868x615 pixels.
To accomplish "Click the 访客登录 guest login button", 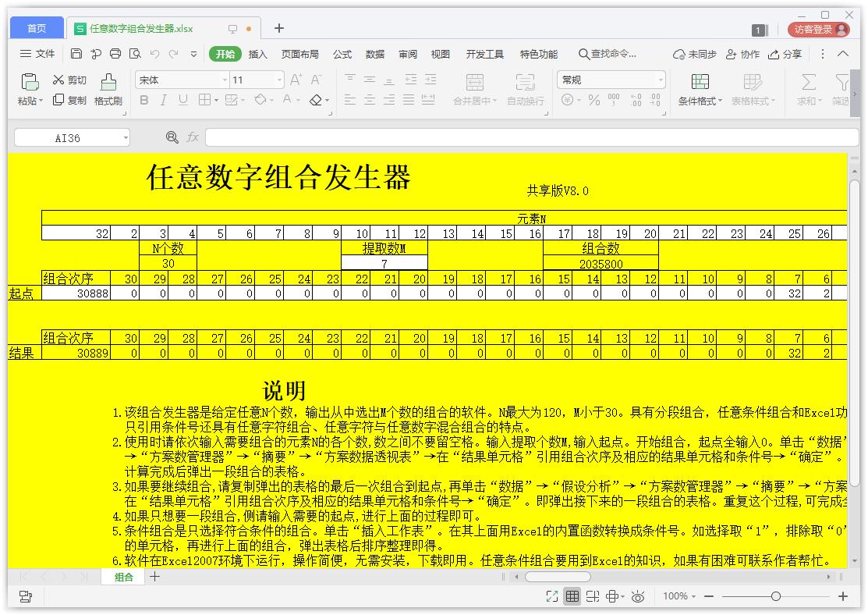I will [x=818, y=29].
